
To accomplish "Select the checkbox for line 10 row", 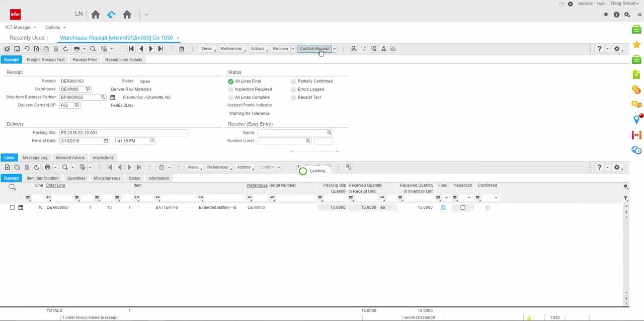I will 12,207.
